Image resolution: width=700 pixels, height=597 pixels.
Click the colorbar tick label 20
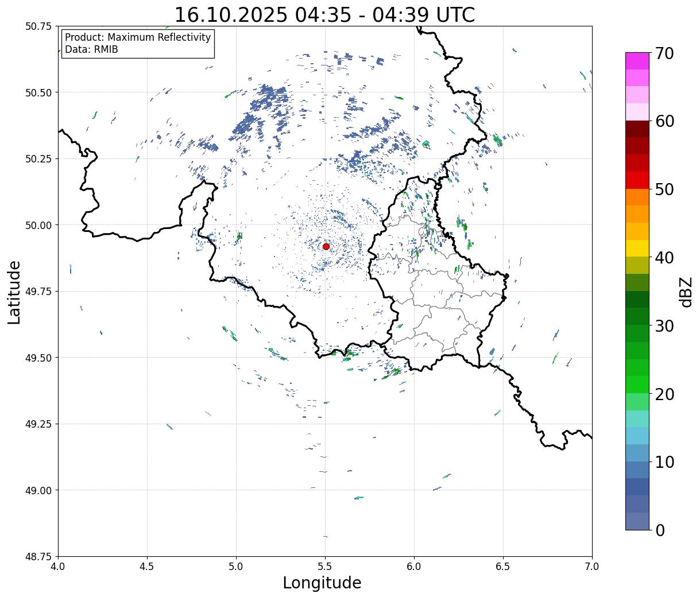tap(664, 394)
